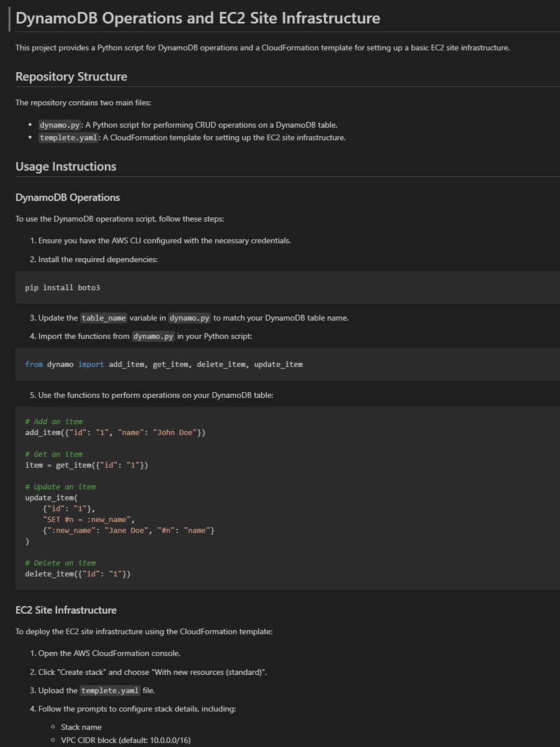Click the 'table_name' inline code
This screenshot has height=747, width=560.
point(104,317)
